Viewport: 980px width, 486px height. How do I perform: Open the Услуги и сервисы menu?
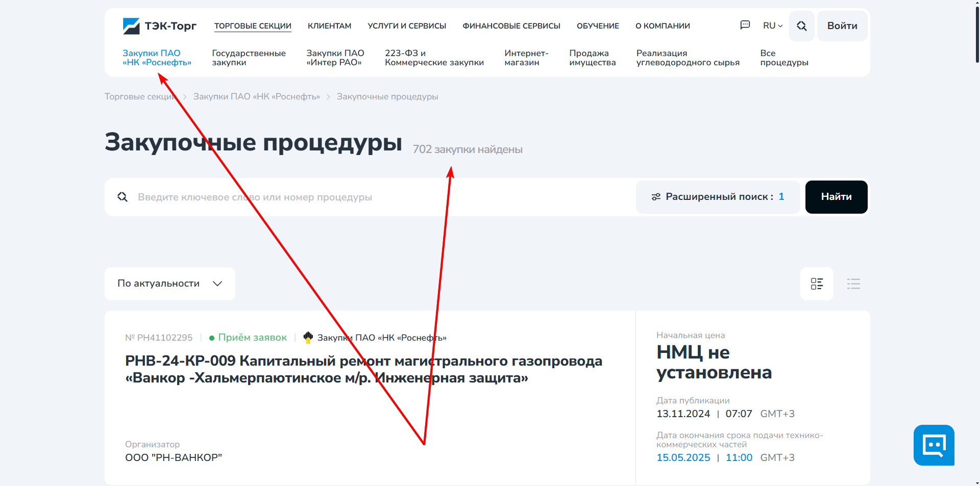coord(407,26)
